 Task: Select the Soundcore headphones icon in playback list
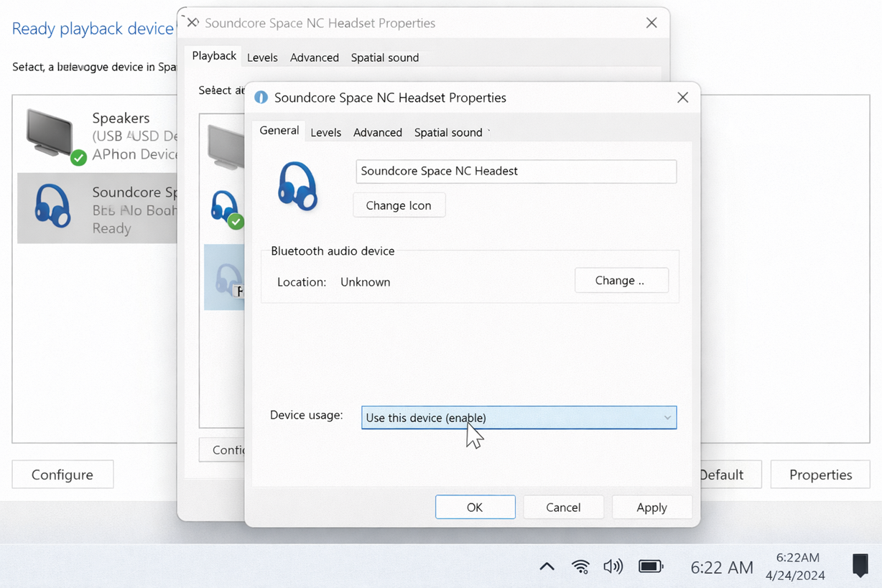pyautogui.click(x=52, y=206)
